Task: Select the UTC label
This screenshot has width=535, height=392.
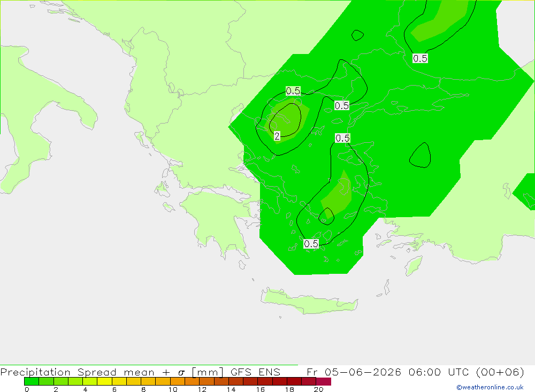Action: pos(458,372)
